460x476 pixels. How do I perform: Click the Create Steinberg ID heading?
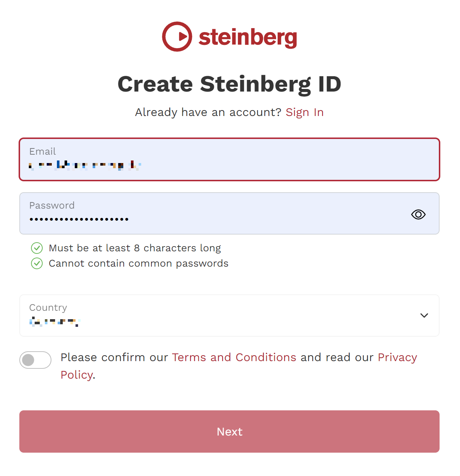tap(229, 84)
